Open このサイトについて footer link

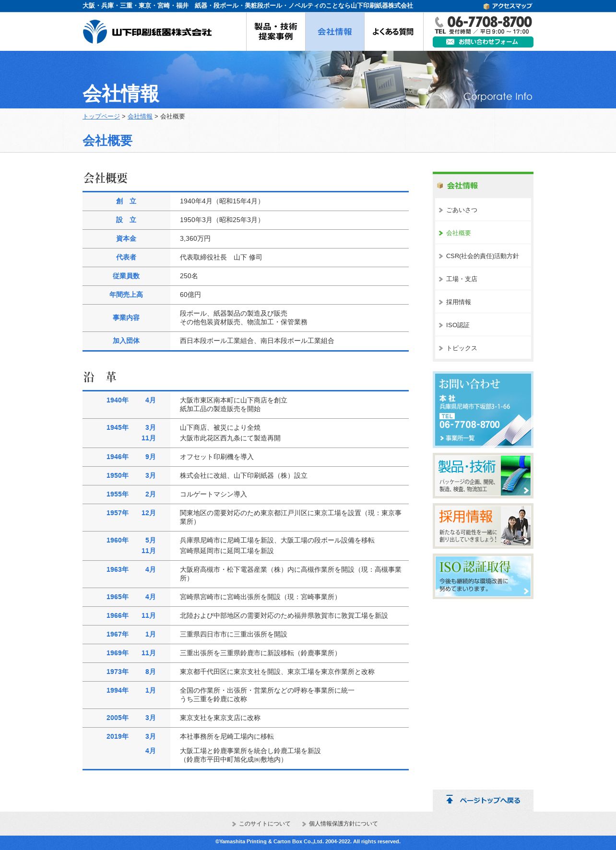coord(264,824)
